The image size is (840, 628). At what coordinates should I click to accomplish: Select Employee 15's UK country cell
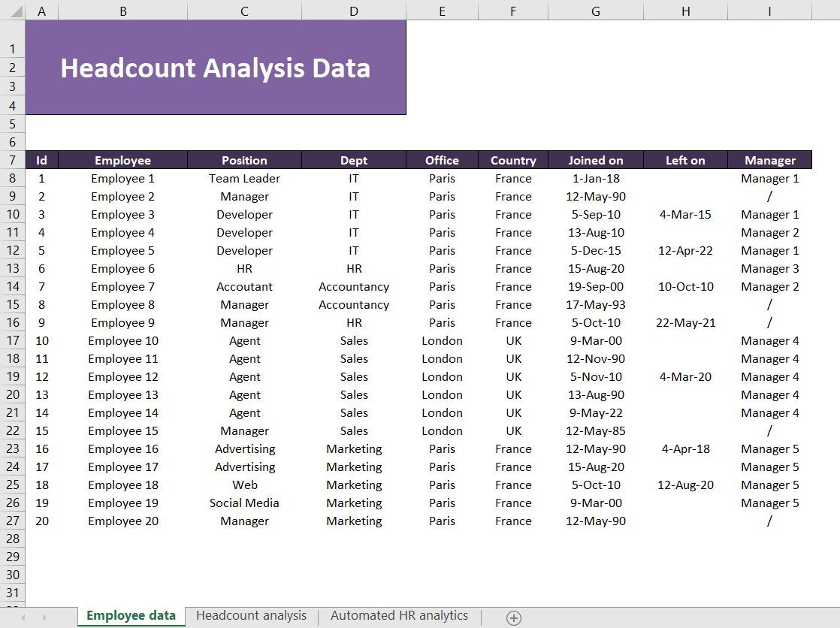[x=513, y=431]
